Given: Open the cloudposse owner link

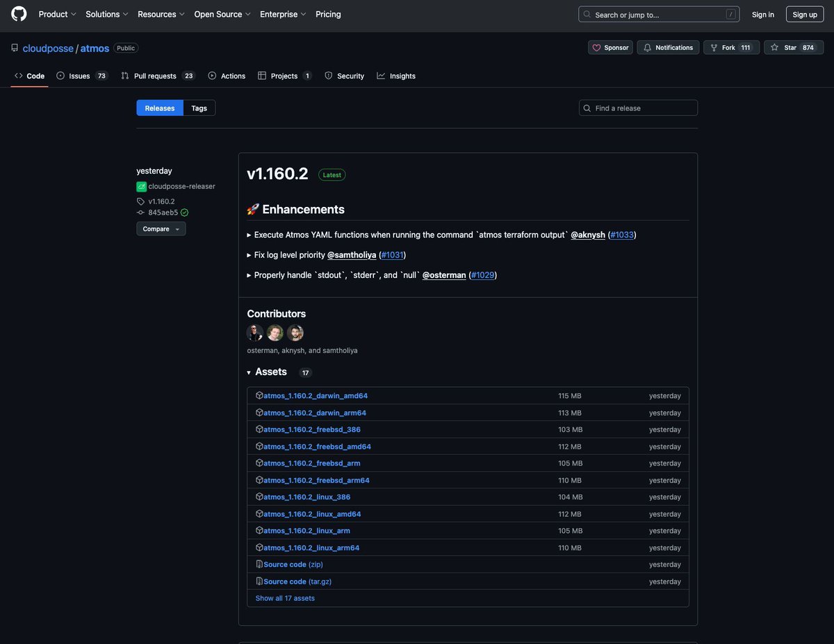Looking at the screenshot, I should click(48, 48).
